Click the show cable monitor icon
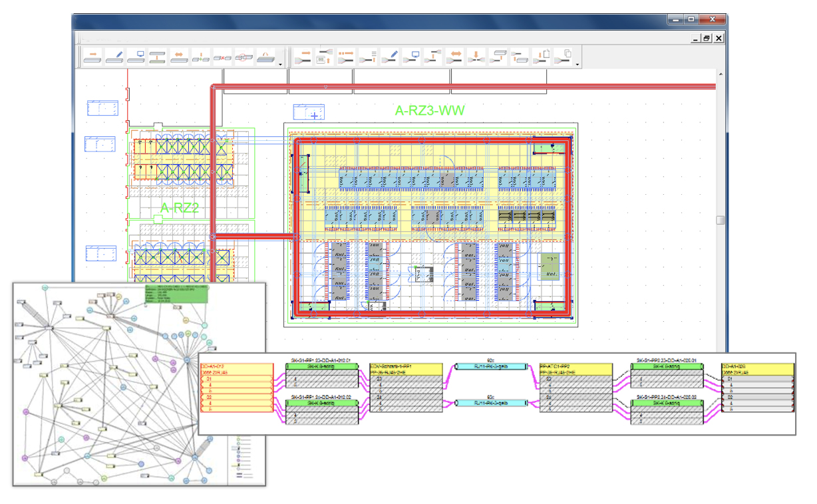Viewport: 817px width, 504px height. (x=412, y=57)
